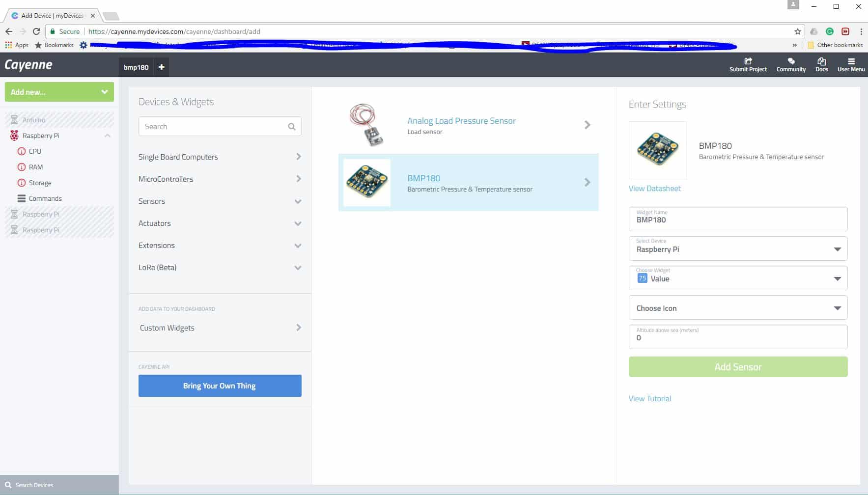Open the User Menu hamburger icon
This screenshot has height=495, width=868.
point(851,61)
